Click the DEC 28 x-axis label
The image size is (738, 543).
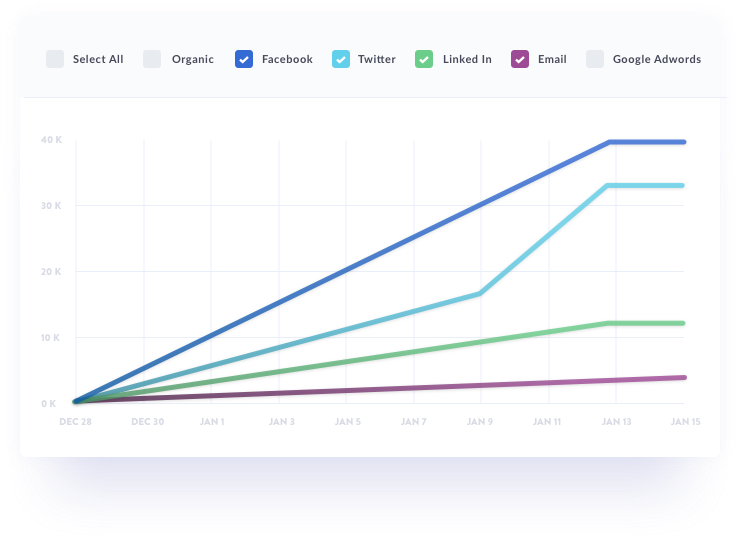pos(76,422)
